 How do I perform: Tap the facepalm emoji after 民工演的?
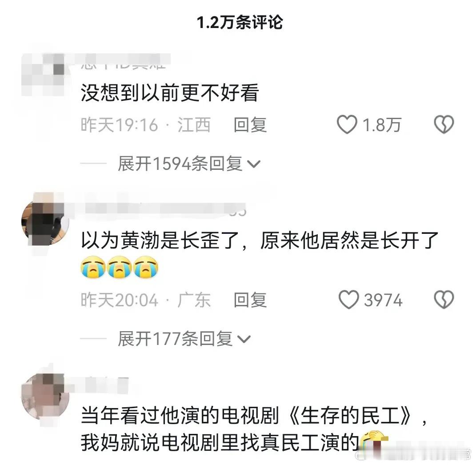point(374,441)
